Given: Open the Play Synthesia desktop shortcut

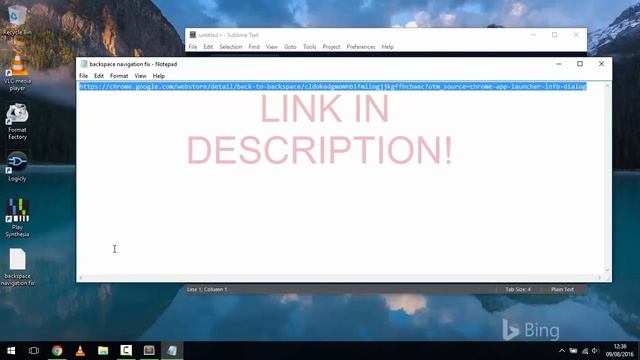Looking at the screenshot, I should tap(17, 218).
